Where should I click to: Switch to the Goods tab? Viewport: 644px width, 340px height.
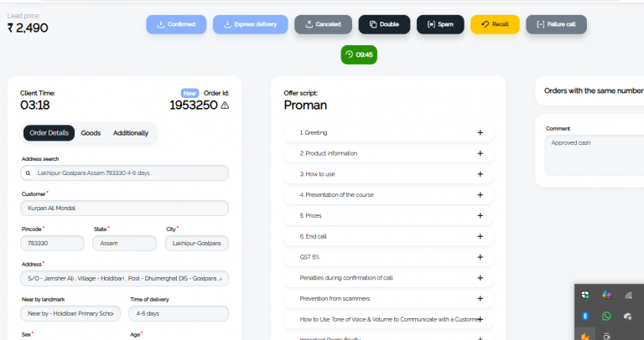[x=91, y=133]
